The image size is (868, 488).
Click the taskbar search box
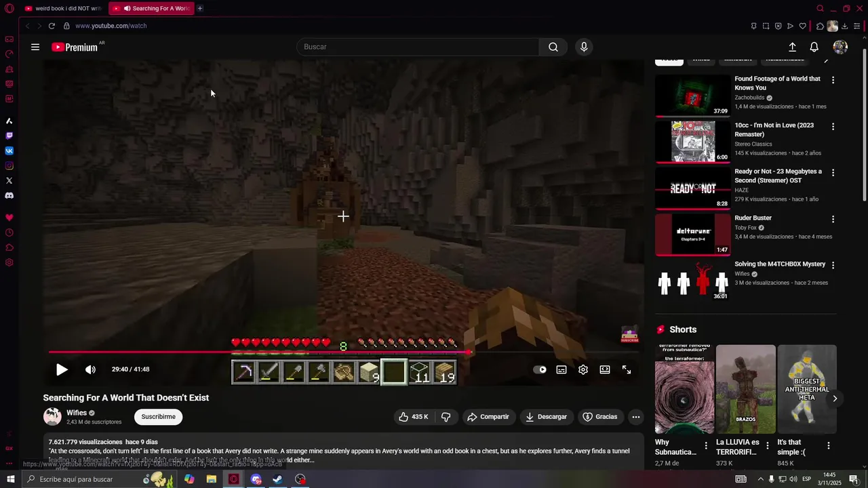pos(98,479)
